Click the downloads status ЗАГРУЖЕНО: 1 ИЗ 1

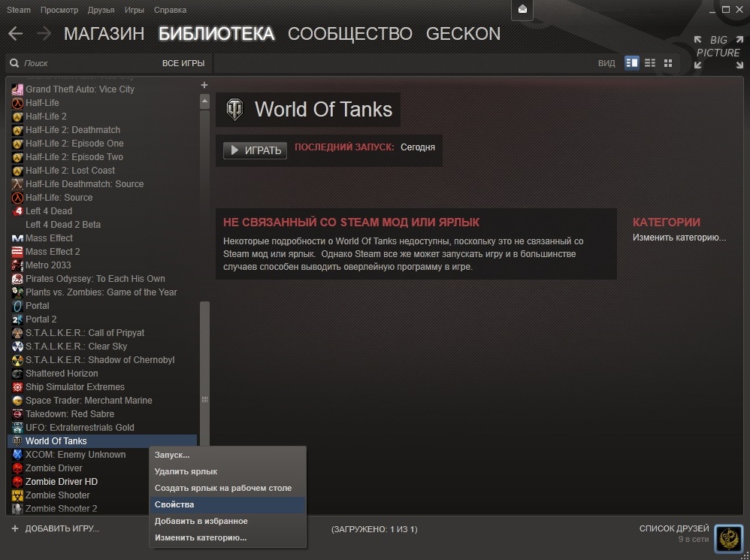coord(374,529)
